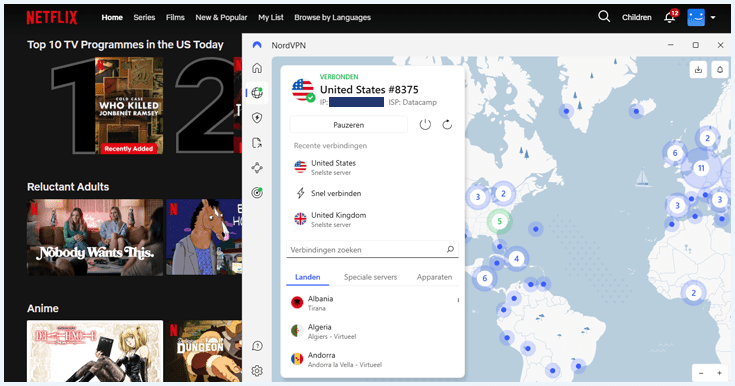735x386 pixels.
Task: Open NordVPN settings gear icon
Action: click(x=257, y=371)
